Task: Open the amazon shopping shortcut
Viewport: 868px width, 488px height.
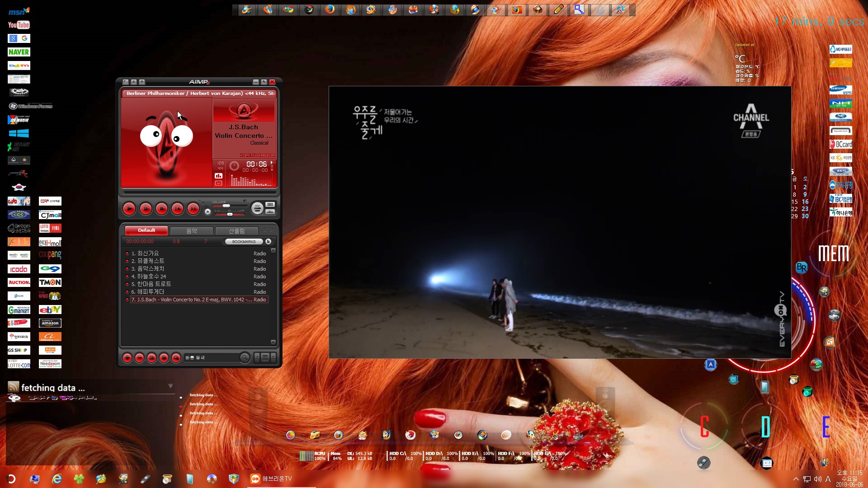Action: point(50,323)
